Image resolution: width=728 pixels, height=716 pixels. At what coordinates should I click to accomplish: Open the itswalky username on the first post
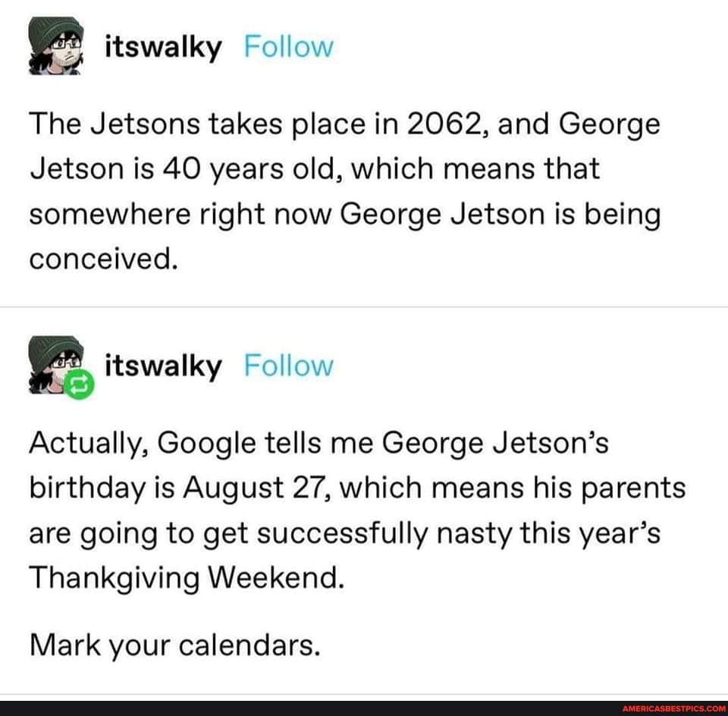(x=163, y=48)
